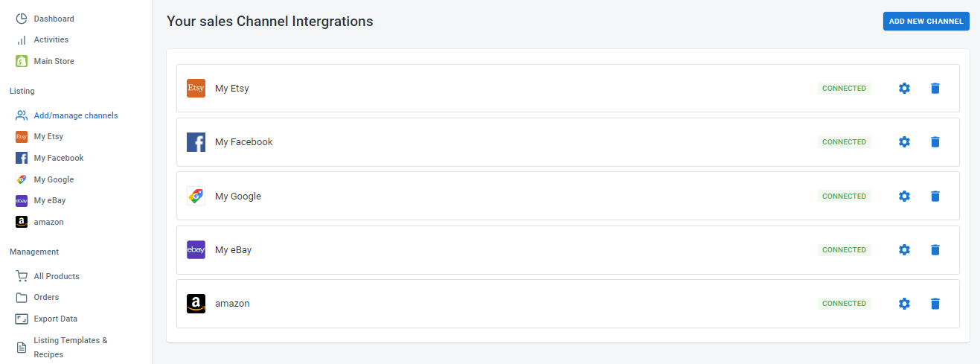Go to Orders in sidebar

(46, 298)
